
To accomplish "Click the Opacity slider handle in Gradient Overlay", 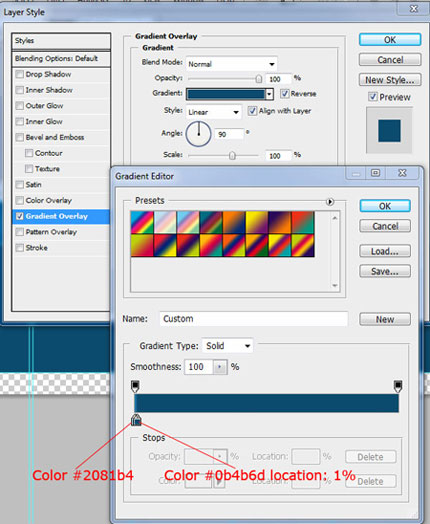I will [x=258, y=79].
